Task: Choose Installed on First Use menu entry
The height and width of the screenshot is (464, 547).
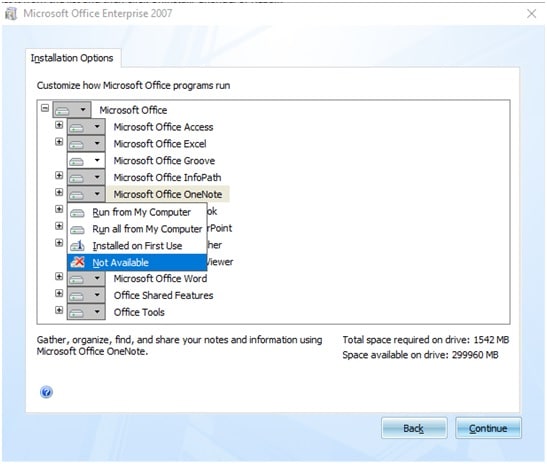Action: coord(137,246)
